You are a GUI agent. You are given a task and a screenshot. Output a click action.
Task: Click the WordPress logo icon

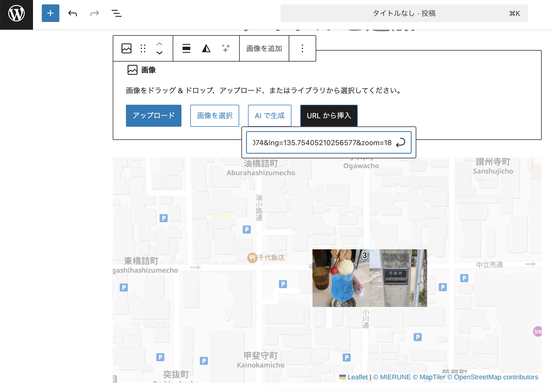coord(16,13)
